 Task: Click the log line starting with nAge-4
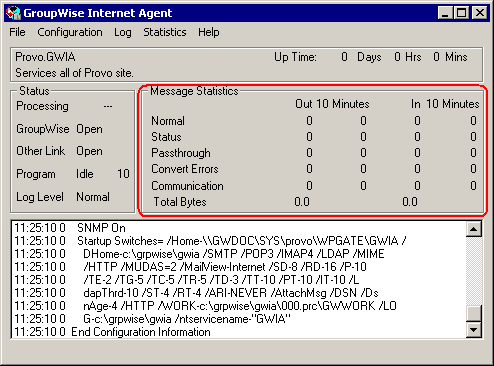coord(205,306)
